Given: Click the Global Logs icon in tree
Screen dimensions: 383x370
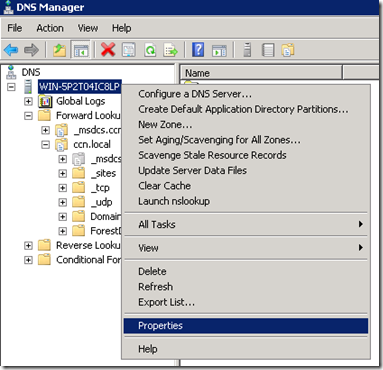Looking at the screenshot, I should (x=45, y=101).
